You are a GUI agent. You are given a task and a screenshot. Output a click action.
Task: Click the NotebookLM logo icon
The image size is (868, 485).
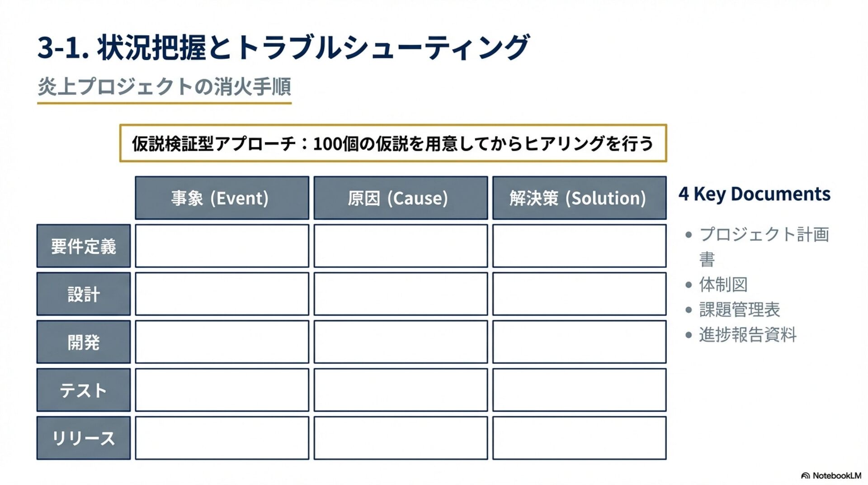point(805,476)
